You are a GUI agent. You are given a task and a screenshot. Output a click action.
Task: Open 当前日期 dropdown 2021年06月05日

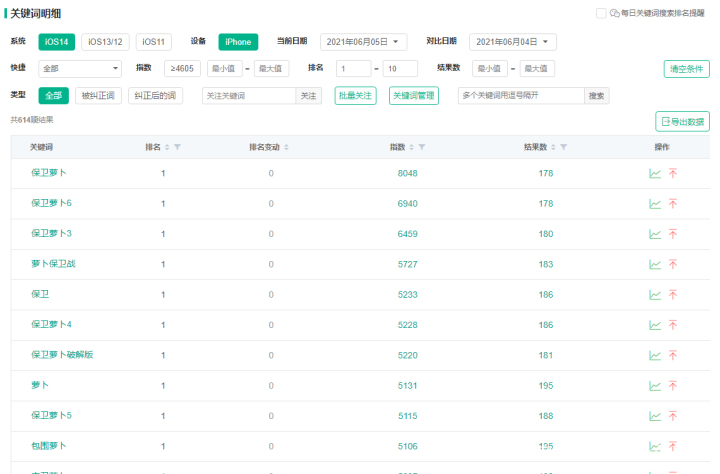click(363, 42)
